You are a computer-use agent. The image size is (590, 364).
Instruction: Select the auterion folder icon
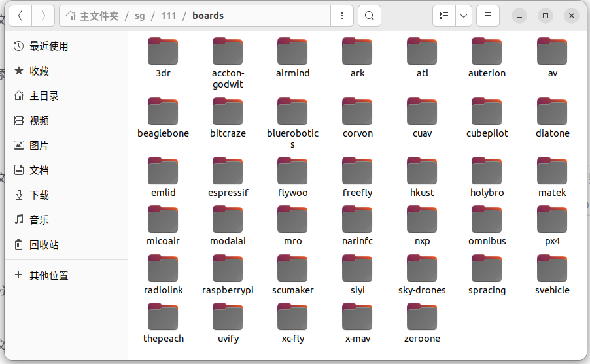click(x=487, y=51)
